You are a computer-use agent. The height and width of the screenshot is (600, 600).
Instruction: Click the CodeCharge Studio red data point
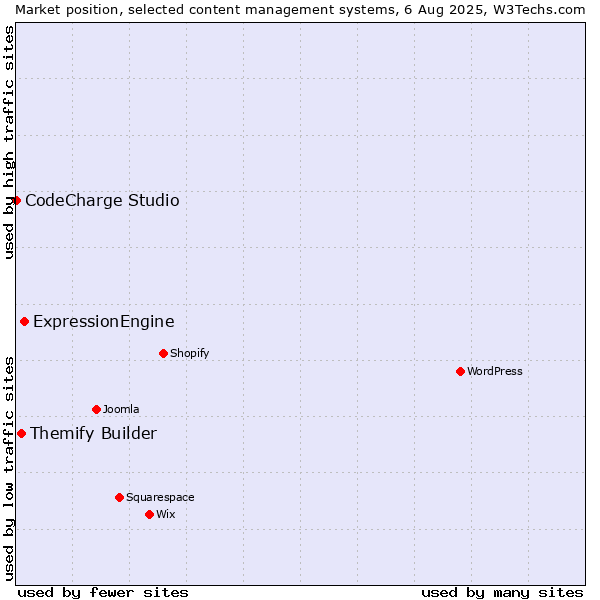[x=16, y=201]
